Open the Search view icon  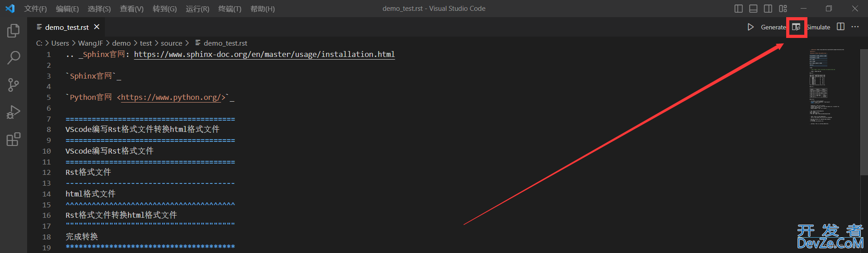(14, 58)
